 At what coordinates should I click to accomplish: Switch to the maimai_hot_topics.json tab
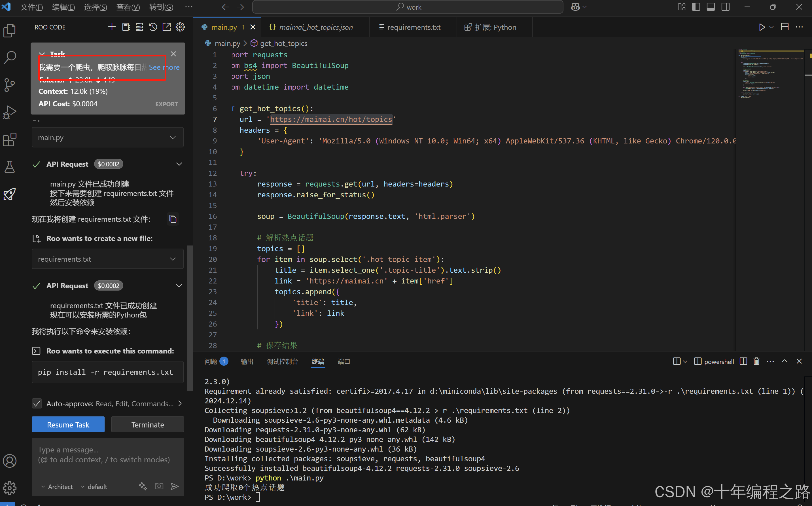315,27
